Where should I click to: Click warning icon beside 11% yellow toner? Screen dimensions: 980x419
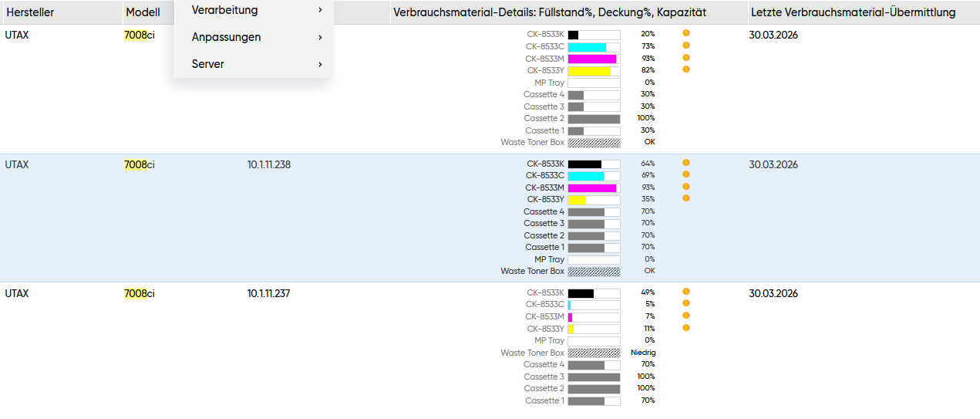point(685,328)
